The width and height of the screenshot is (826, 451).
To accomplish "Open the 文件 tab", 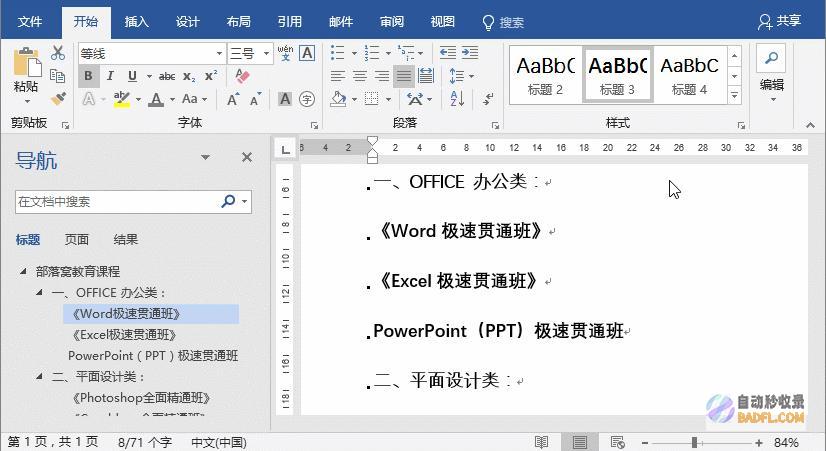I will [30, 22].
